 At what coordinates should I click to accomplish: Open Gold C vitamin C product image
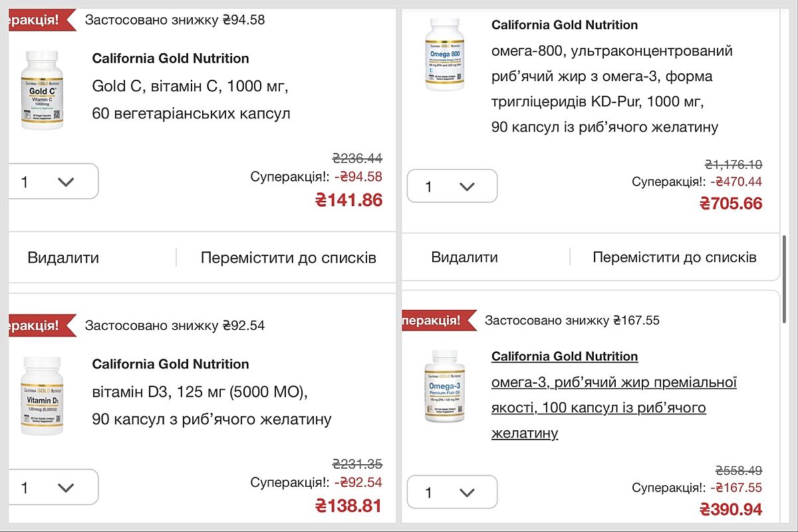point(43,90)
